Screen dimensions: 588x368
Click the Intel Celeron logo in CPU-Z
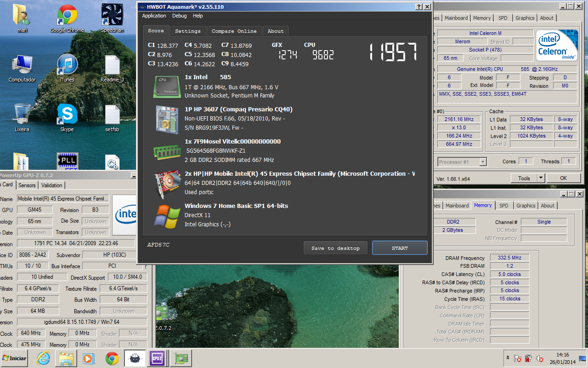558,45
